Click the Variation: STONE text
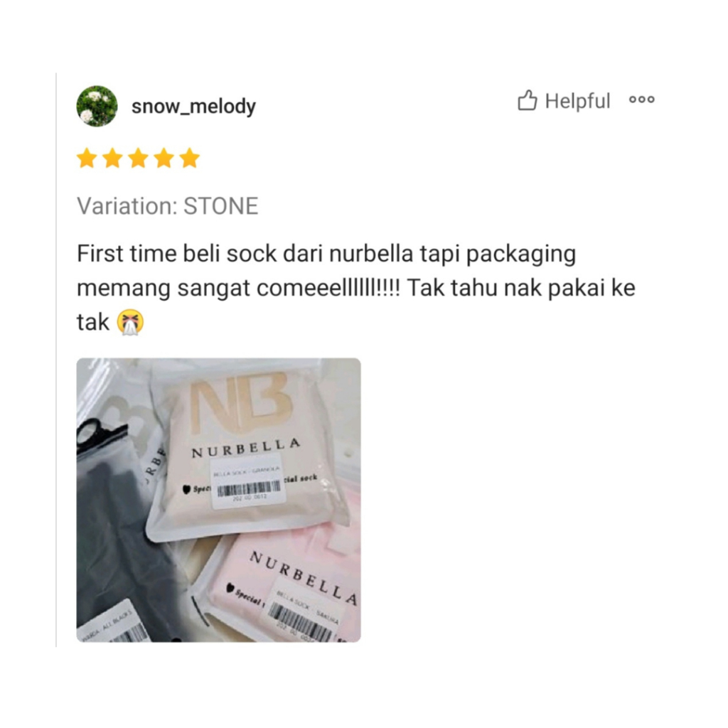 coord(167,205)
